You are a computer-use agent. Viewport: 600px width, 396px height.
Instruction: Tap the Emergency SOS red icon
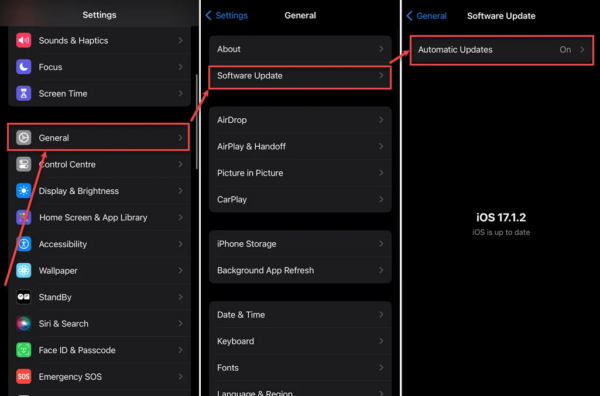click(24, 376)
